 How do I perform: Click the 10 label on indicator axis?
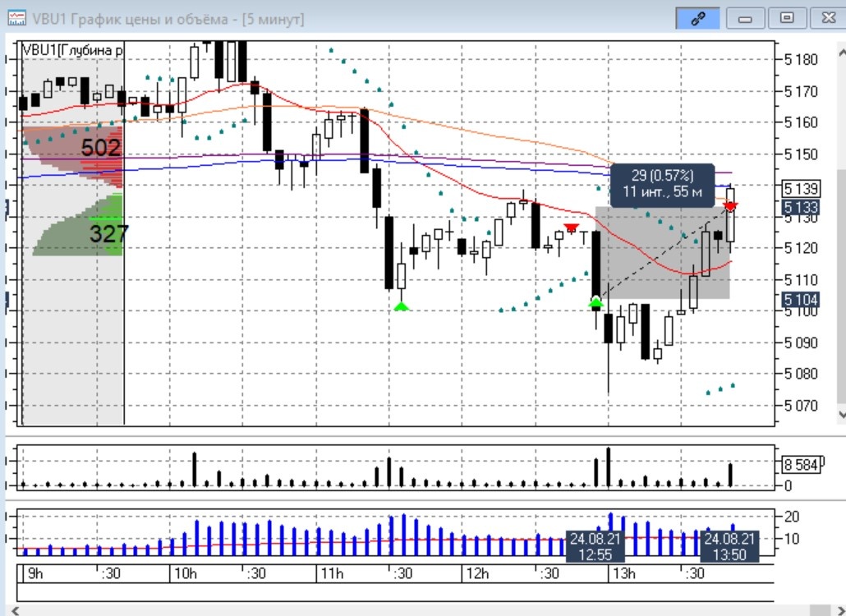pyautogui.click(x=791, y=538)
